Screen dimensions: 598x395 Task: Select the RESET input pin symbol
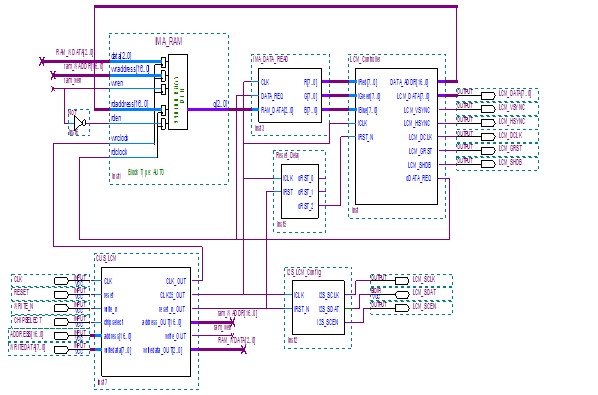coord(61,295)
